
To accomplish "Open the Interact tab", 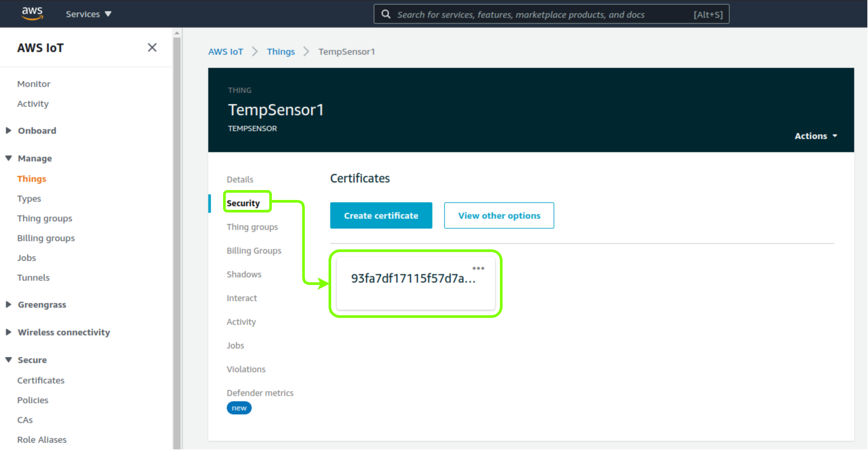I will (x=242, y=298).
